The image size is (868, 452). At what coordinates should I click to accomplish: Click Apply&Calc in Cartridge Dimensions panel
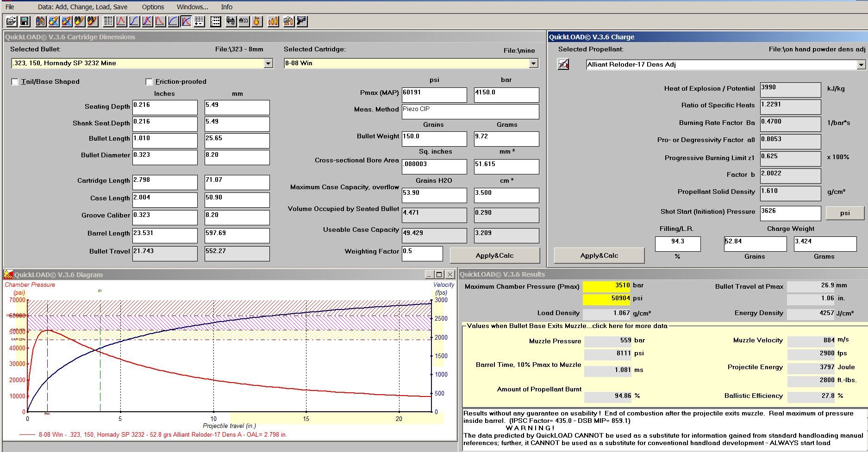494,255
